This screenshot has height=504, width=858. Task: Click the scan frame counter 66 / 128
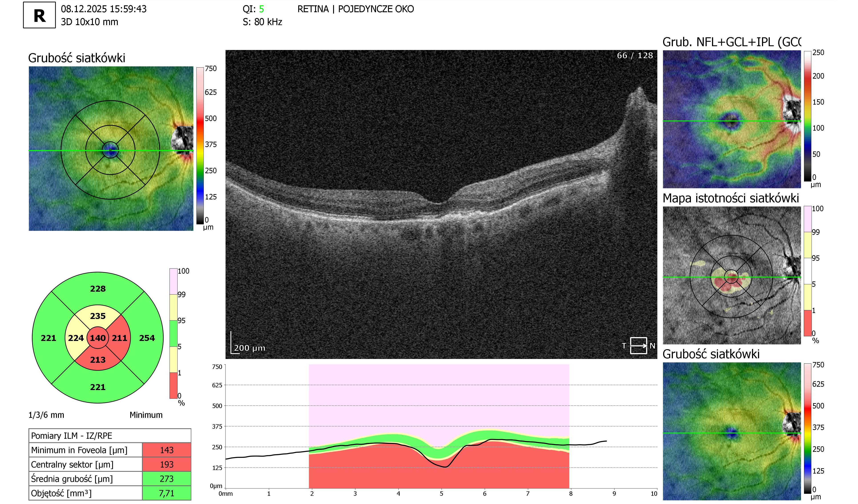click(635, 56)
